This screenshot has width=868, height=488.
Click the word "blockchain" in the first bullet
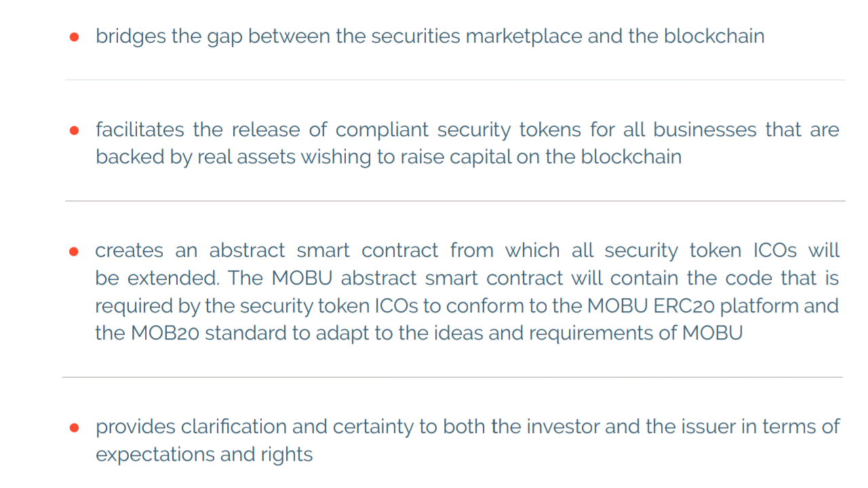[x=714, y=35]
